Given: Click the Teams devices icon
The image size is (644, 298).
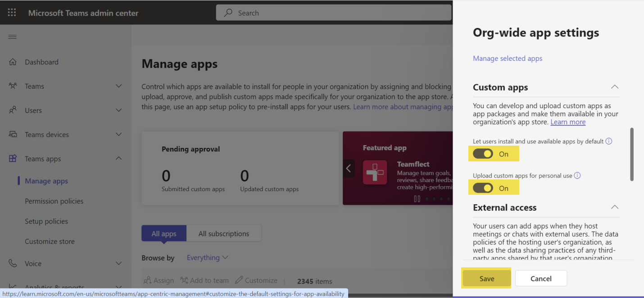Looking at the screenshot, I should (13, 134).
